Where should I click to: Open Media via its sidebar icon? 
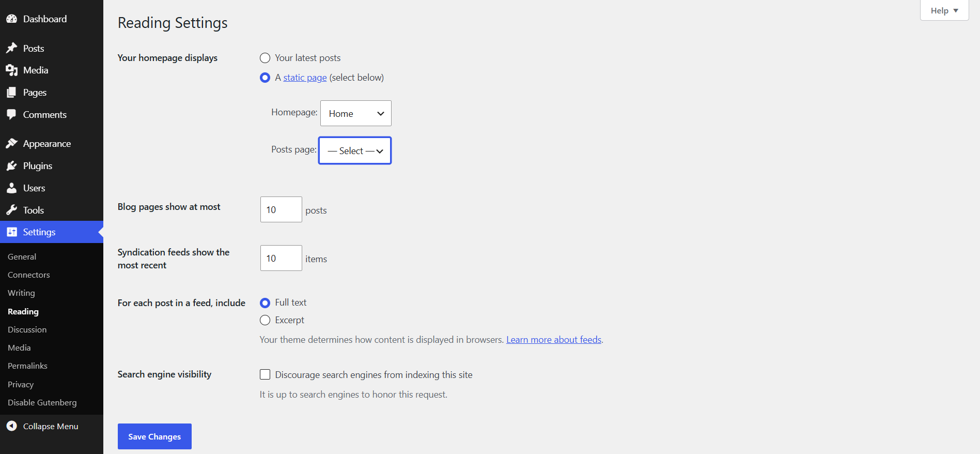coord(11,70)
